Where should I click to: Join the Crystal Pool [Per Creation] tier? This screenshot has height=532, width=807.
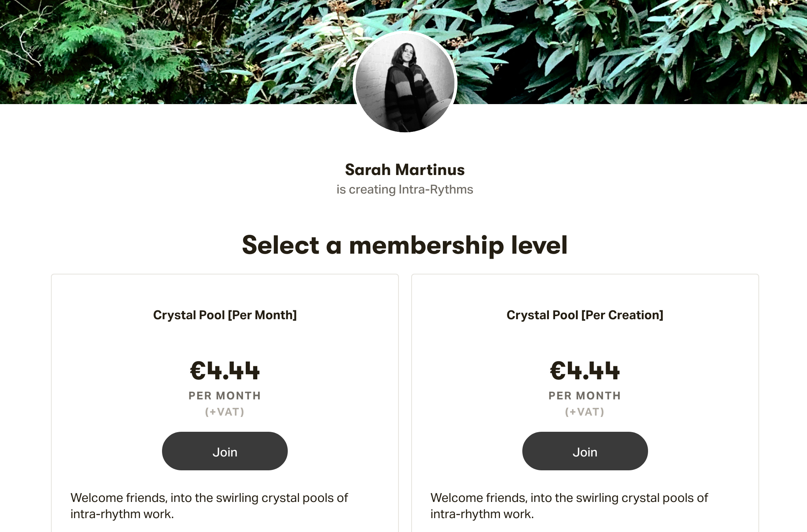click(x=585, y=451)
